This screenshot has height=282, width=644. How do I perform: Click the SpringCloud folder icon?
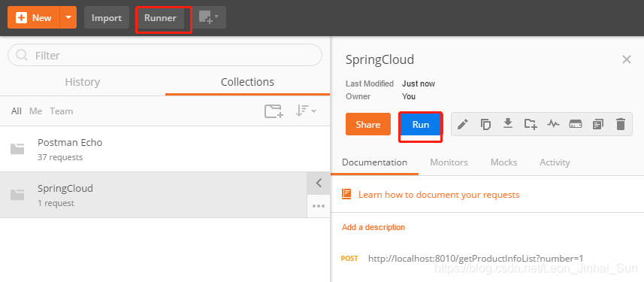17,195
